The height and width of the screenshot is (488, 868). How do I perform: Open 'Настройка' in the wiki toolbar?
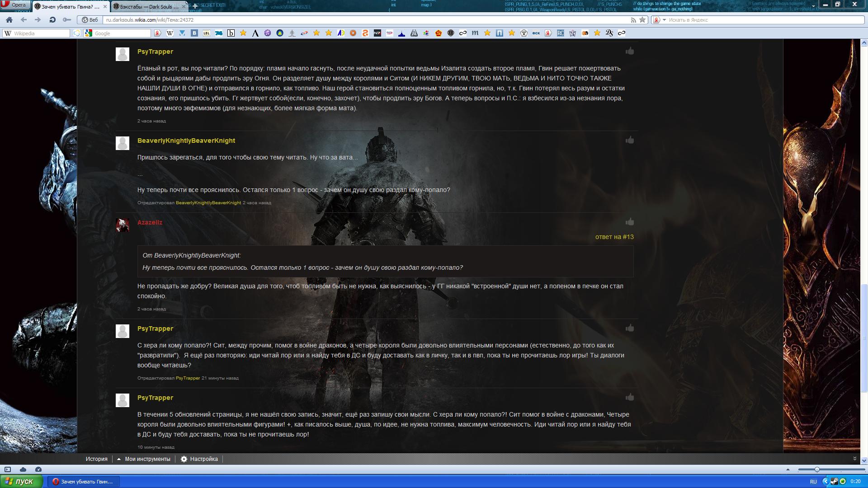coord(199,459)
